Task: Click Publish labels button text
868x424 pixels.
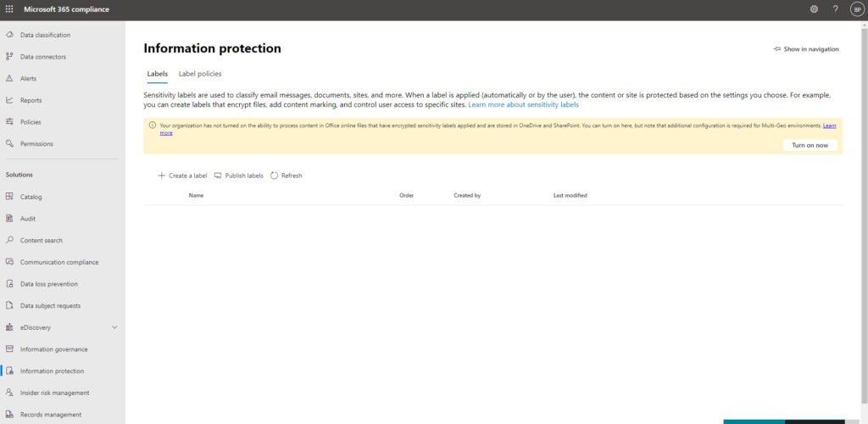Action: point(244,176)
